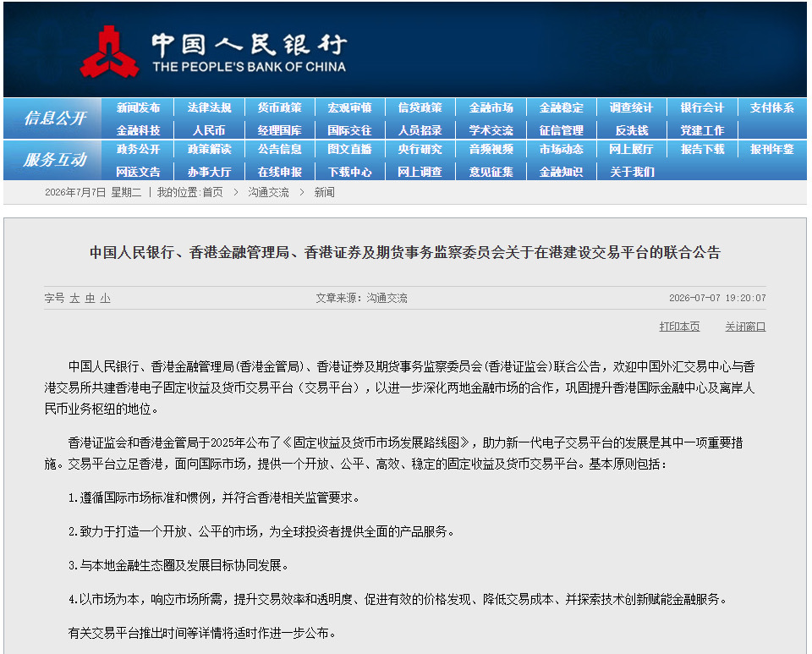
Task: Open 意见征集 menu item
Action: 491,172
